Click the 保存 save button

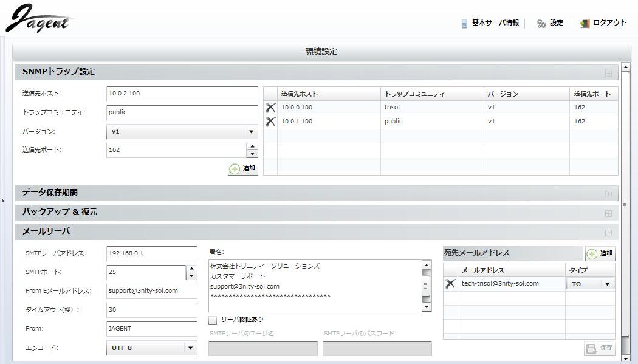(600, 349)
